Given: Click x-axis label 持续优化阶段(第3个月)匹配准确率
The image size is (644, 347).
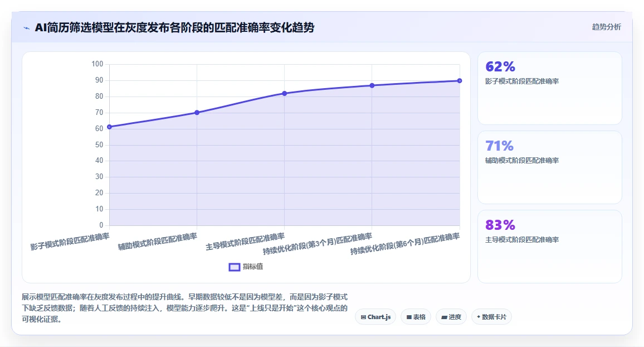Looking at the screenshot, I should 318,244.
